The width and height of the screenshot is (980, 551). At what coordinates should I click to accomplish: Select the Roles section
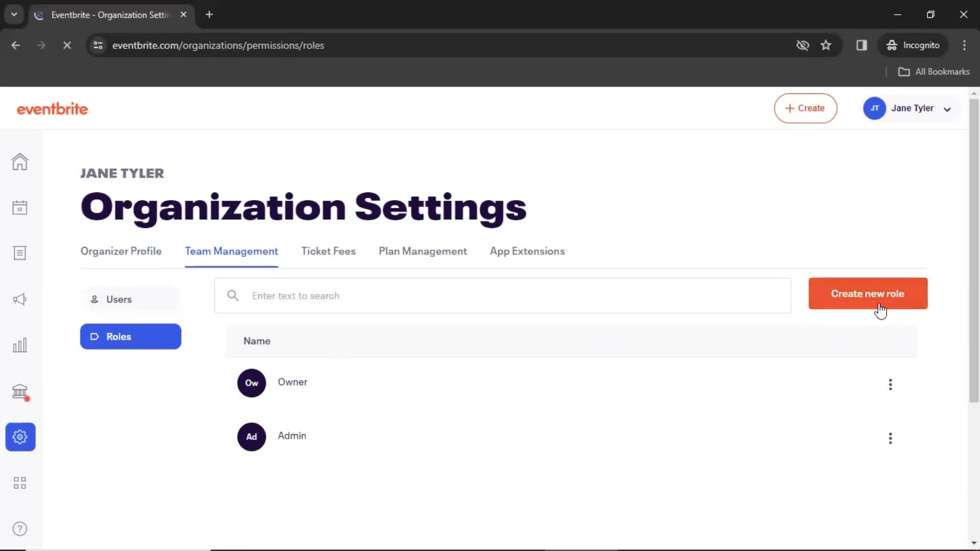(131, 337)
